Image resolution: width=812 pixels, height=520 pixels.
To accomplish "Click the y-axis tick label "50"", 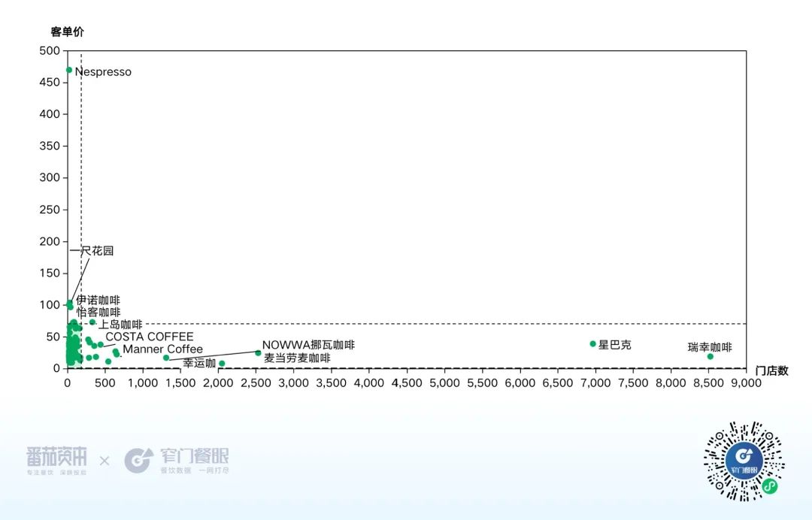I will pos(53,337).
